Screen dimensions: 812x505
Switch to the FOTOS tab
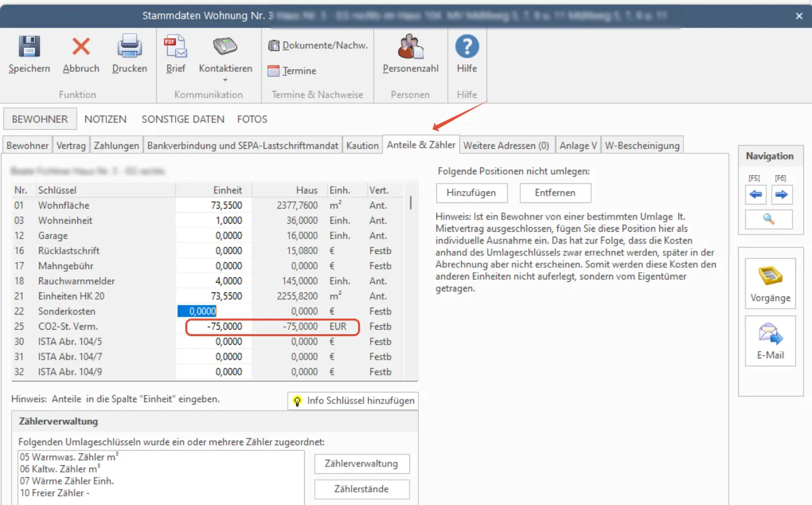click(252, 119)
